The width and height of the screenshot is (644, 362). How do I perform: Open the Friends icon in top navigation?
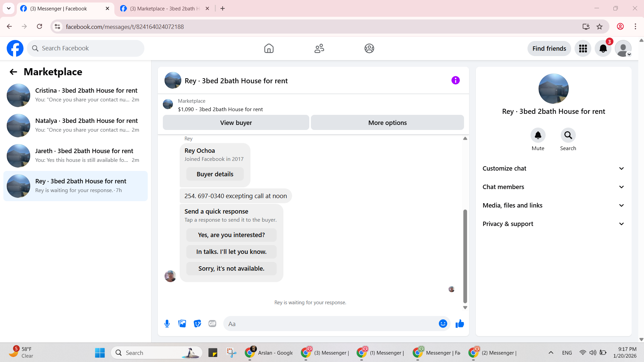pyautogui.click(x=319, y=48)
